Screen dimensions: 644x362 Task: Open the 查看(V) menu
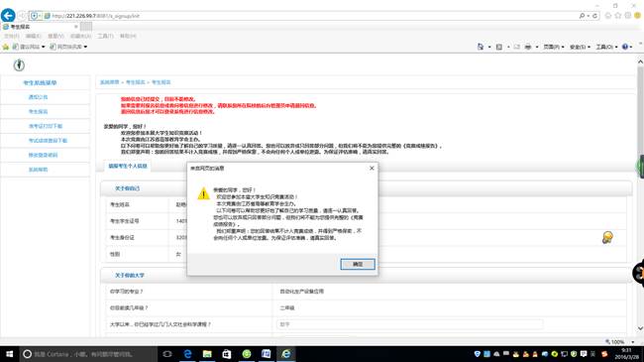(x=55, y=36)
